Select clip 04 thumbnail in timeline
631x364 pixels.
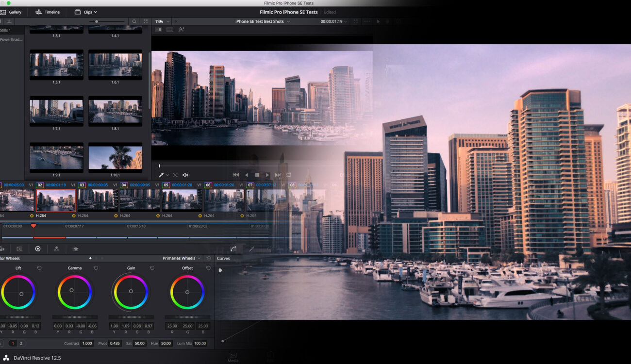click(140, 200)
